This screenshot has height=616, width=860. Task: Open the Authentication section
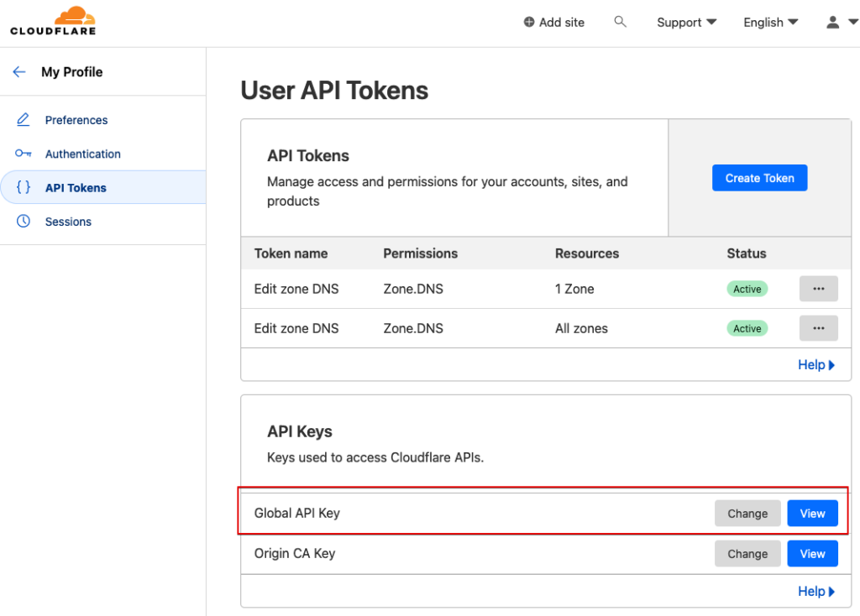[83, 154]
